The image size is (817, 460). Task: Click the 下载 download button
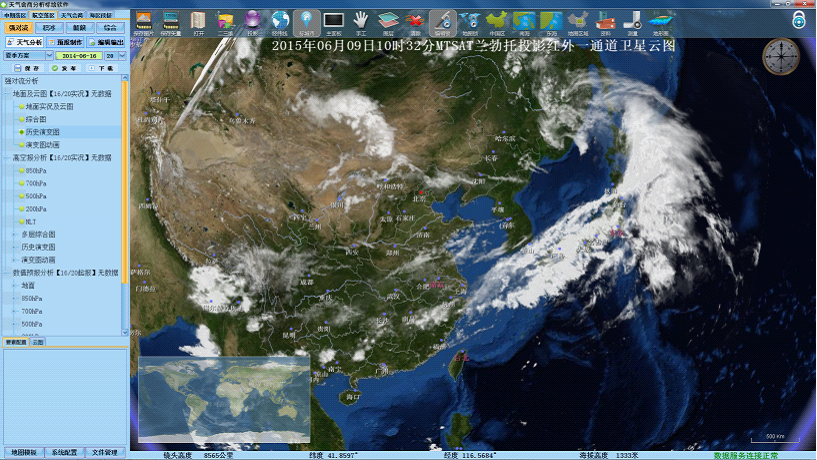pyautogui.click(x=101, y=68)
